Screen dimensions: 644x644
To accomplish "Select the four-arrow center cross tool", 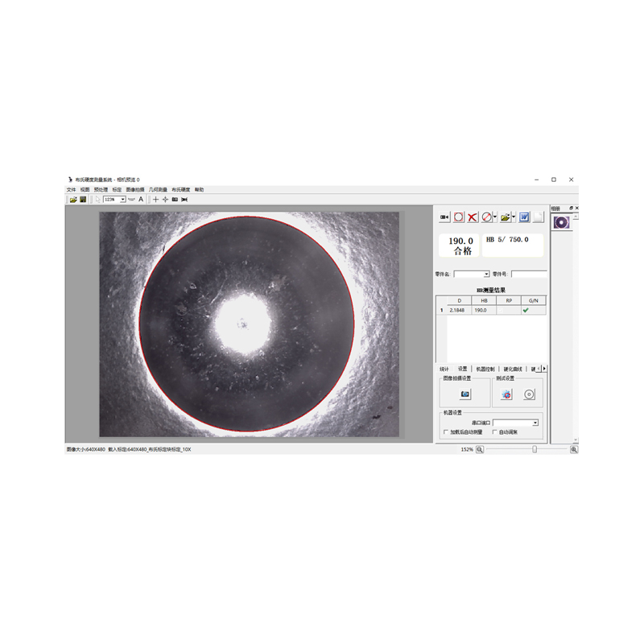I will [x=165, y=200].
